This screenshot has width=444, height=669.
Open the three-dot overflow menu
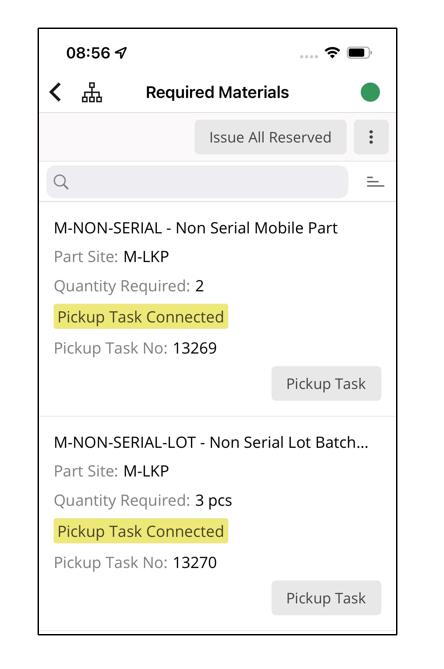pyautogui.click(x=371, y=137)
